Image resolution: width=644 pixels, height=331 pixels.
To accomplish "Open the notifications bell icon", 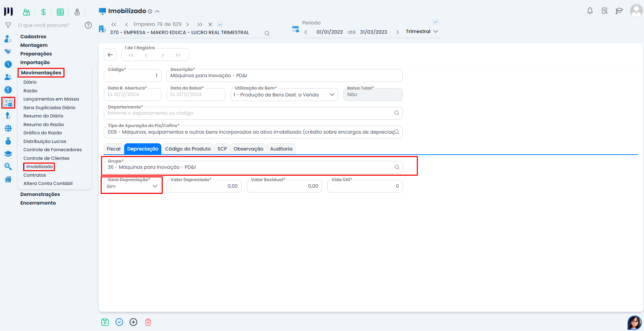I will 590,11.
